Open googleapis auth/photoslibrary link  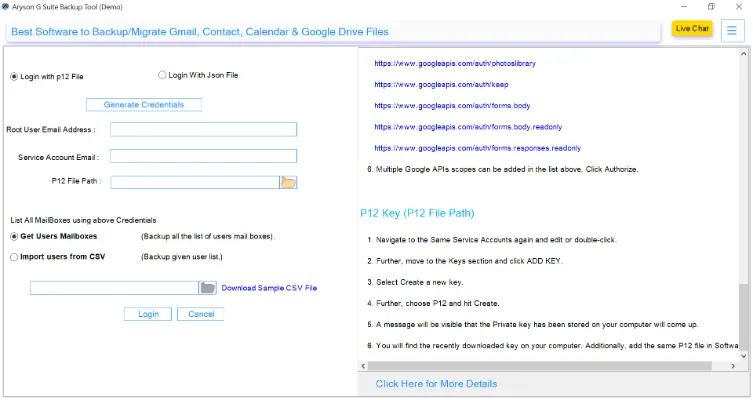coord(455,63)
